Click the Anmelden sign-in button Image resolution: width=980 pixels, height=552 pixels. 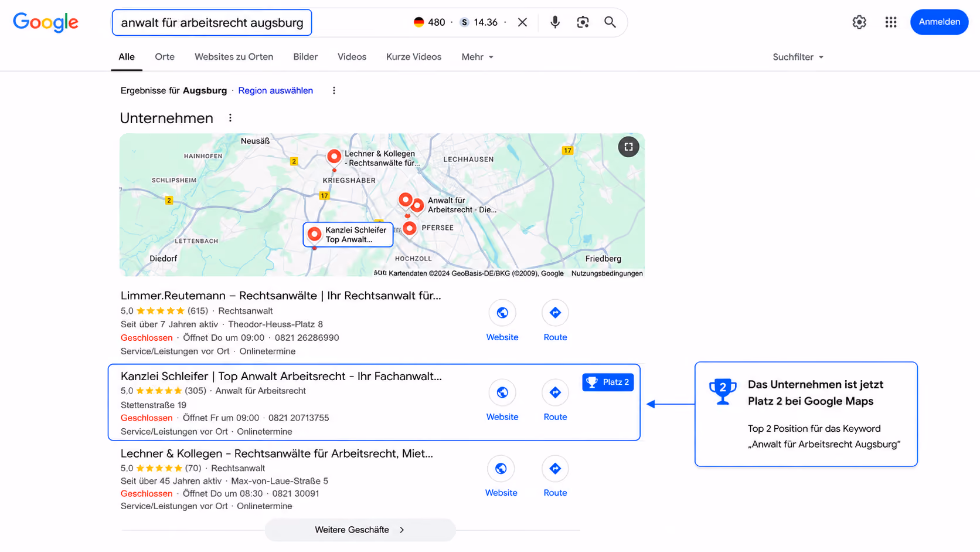point(939,22)
